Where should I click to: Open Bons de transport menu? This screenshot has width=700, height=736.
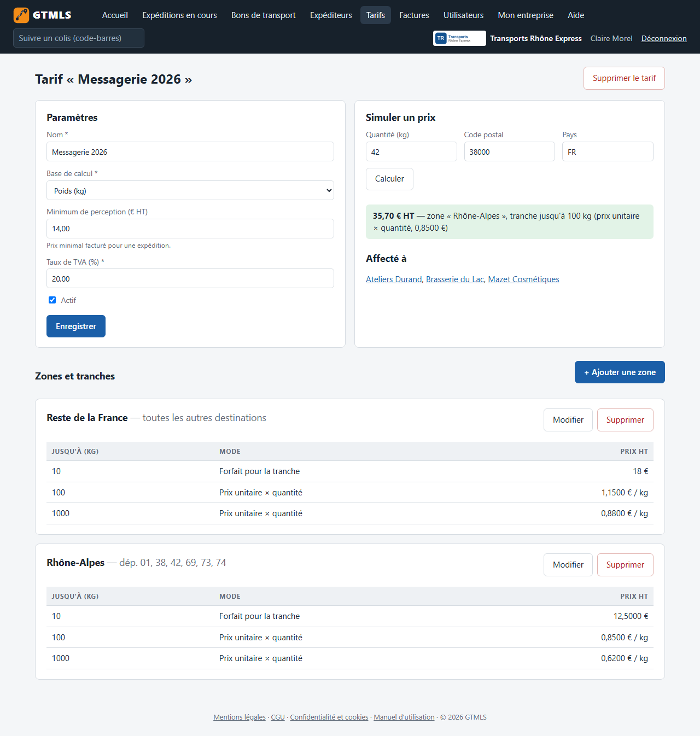pyautogui.click(x=264, y=15)
